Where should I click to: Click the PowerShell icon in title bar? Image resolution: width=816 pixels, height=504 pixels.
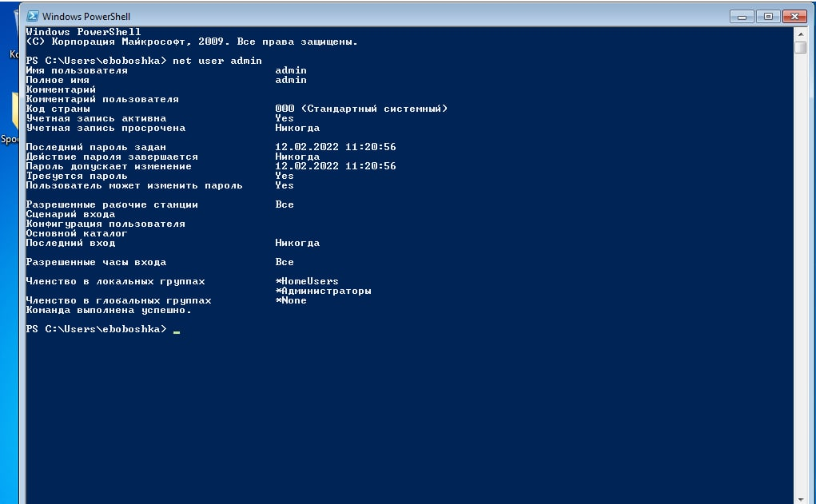tap(33, 16)
